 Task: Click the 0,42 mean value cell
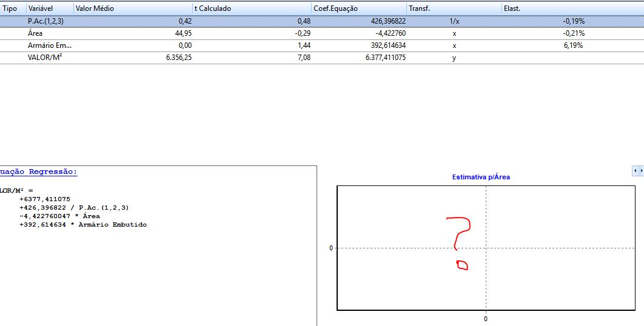coord(185,21)
